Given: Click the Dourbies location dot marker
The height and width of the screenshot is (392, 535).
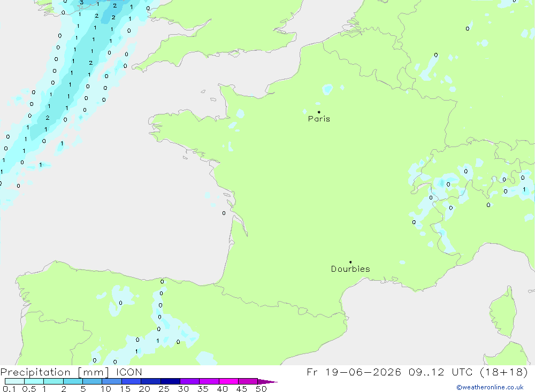Looking at the screenshot, I should [x=350, y=262].
